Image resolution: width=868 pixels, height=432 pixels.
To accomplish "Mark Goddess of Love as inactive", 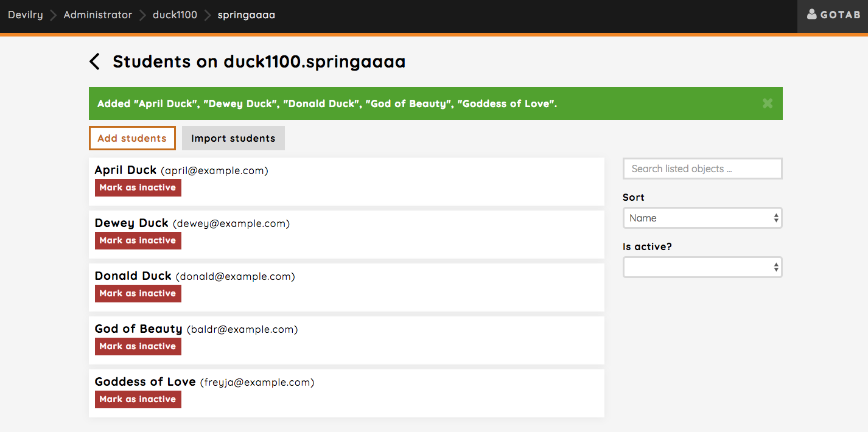I will click(x=138, y=399).
